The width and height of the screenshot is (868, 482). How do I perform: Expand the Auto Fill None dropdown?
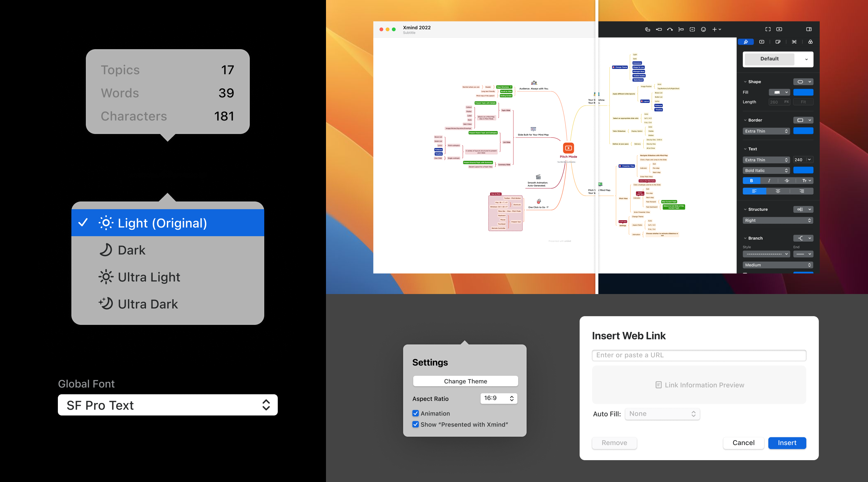pyautogui.click(x=662, y=414)
